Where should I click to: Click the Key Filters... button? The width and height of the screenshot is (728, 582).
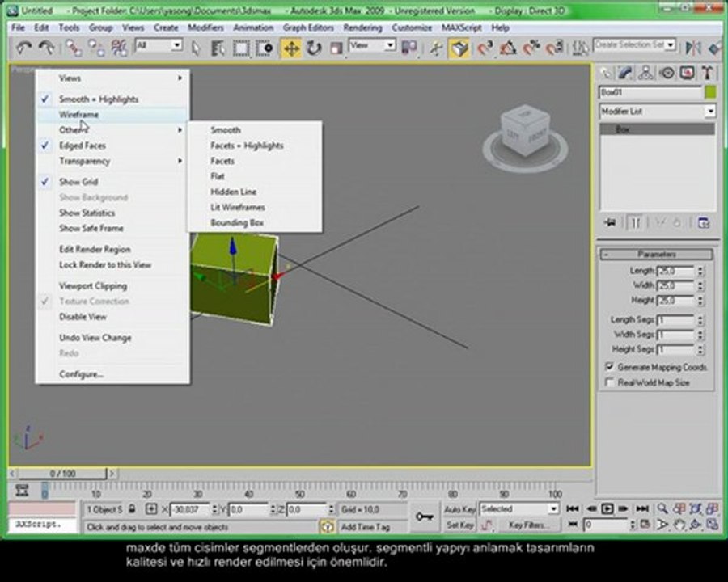(x=529, y=525)
